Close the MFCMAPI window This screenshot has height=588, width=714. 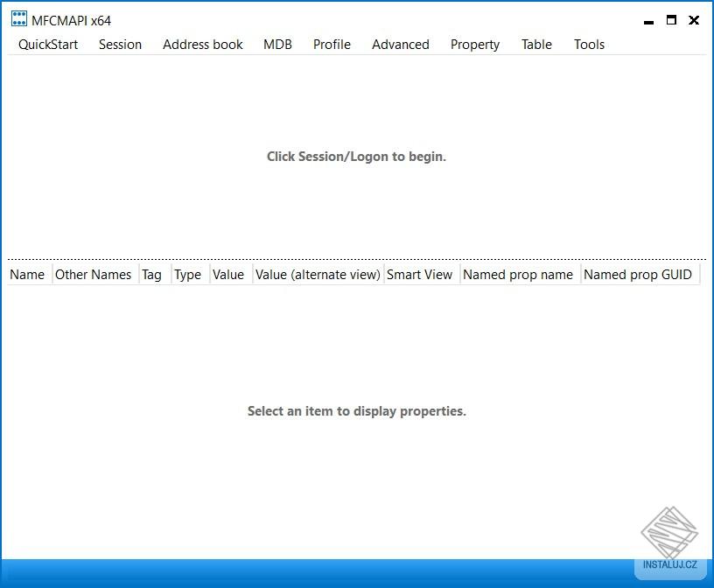click(x=694, y=20)
